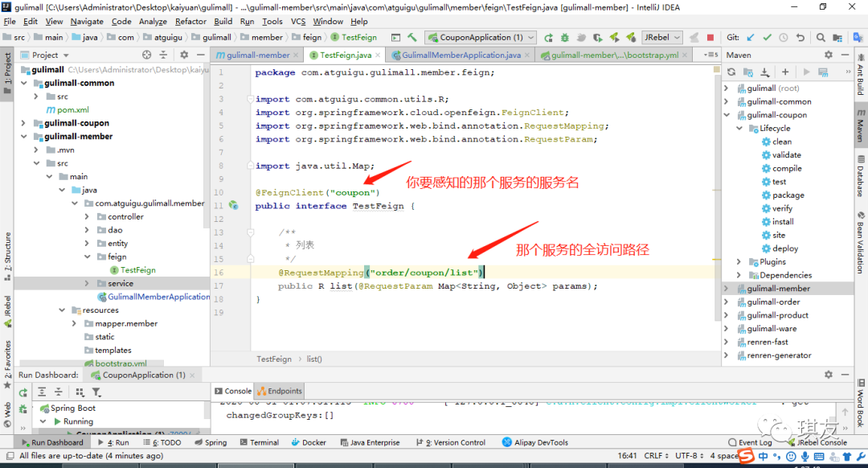Click the 6: TODO tool window button
The image size is (868, 468).
(x=162, y=442)
